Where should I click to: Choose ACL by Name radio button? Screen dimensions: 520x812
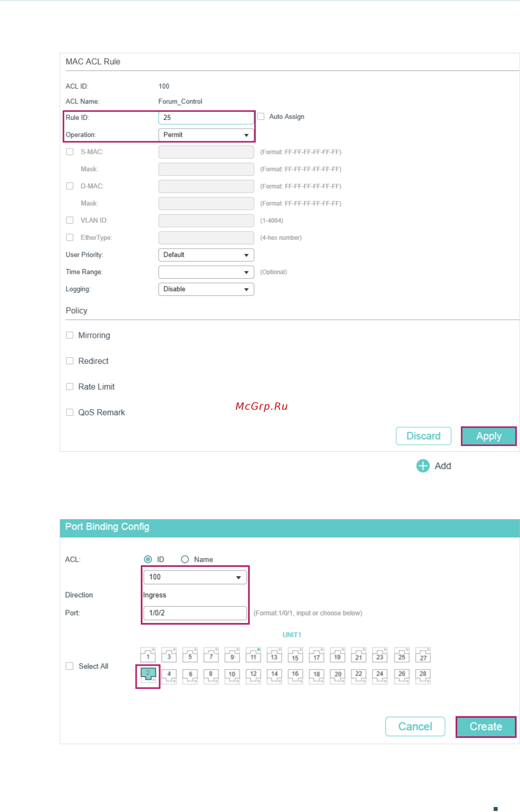pos(185,559)
